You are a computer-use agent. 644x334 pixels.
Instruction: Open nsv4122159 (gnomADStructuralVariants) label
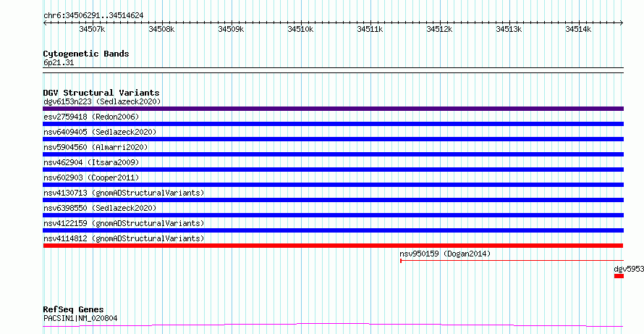click(x=124, y=223)
